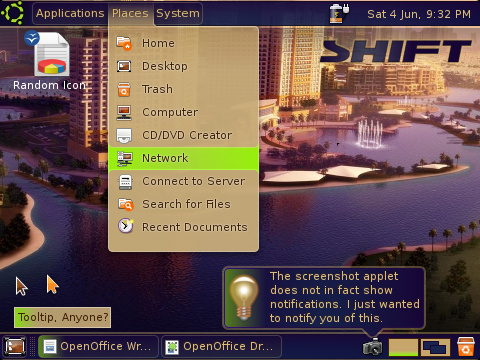Switch to the second workspace with windows
This screenshot has height=360, width=480.
435,347
